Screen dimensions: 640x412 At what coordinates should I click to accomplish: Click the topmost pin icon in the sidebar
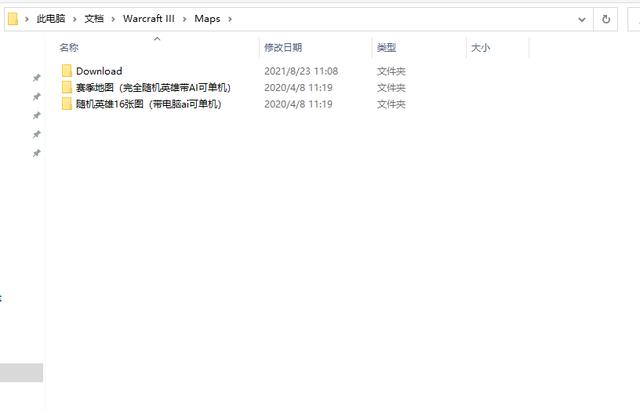tap(36, 78)
